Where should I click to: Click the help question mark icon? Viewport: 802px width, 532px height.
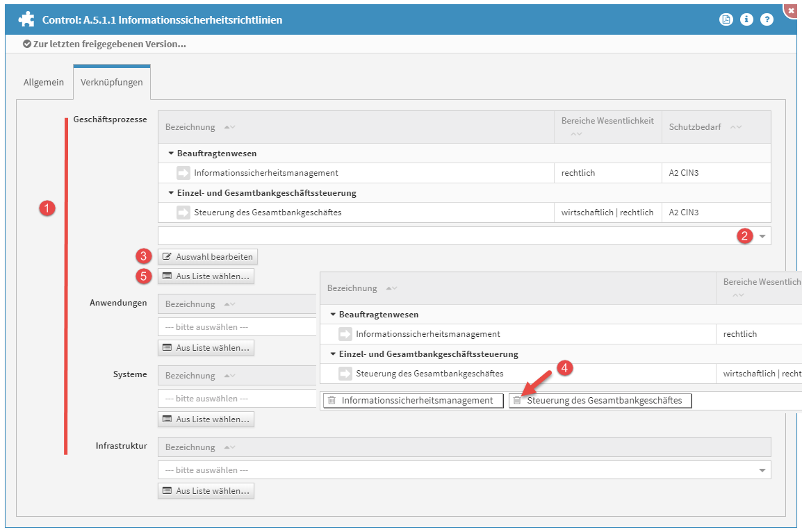click(767, 19)
